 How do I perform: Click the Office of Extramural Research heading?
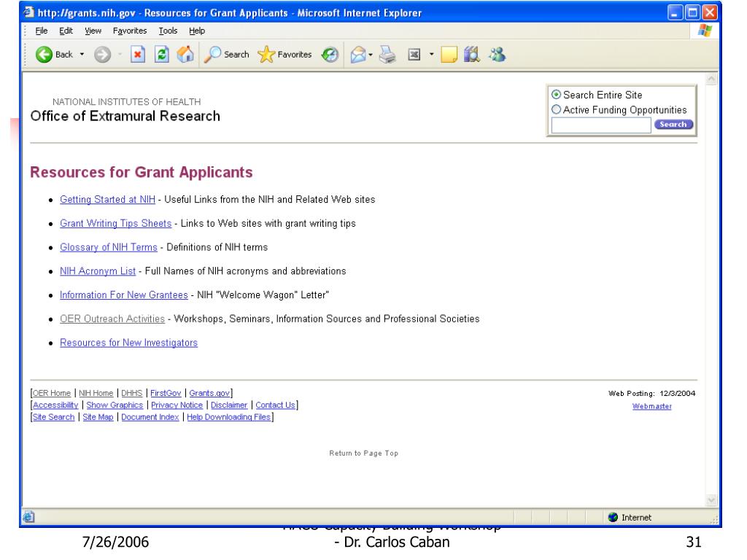(x=125, y=116)
